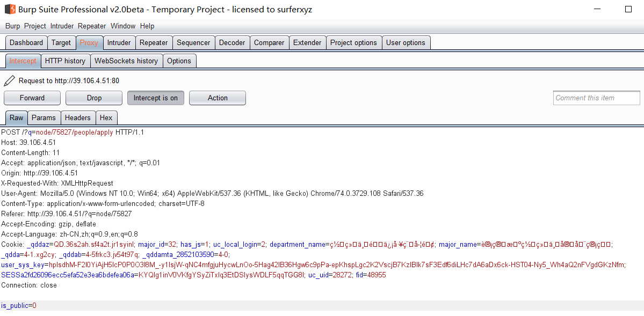Screen dimensions: 644x316
Task: Click the Accept-Encoding: gzip, deflate line
Action: click(48, 224)
